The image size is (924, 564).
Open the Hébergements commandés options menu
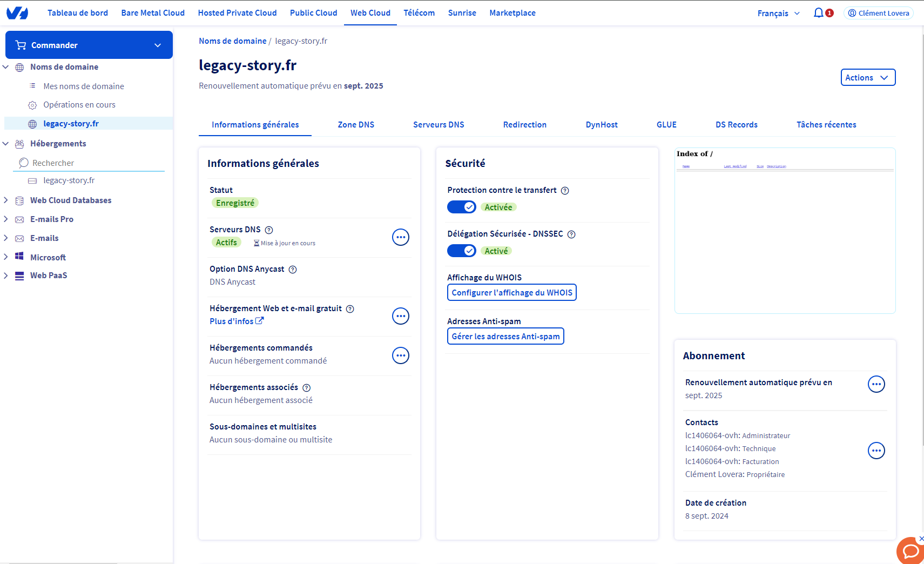tap(400, 355)
